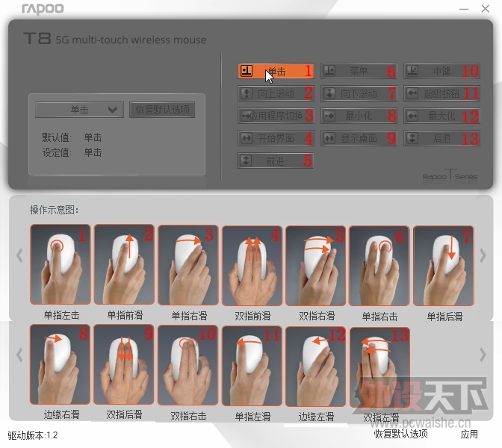Click the 双指前滑 gesture thumbnail
The image size is (502, 448).
click(252, 266)
